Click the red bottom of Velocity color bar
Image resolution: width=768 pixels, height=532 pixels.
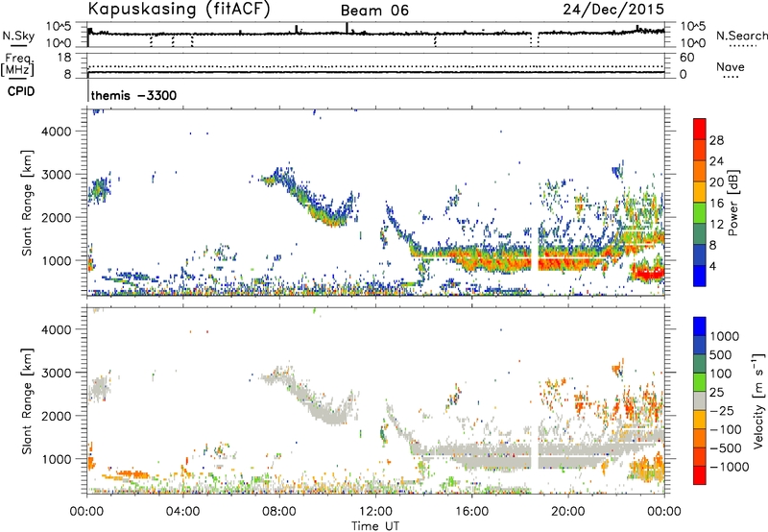click(700, 475)
